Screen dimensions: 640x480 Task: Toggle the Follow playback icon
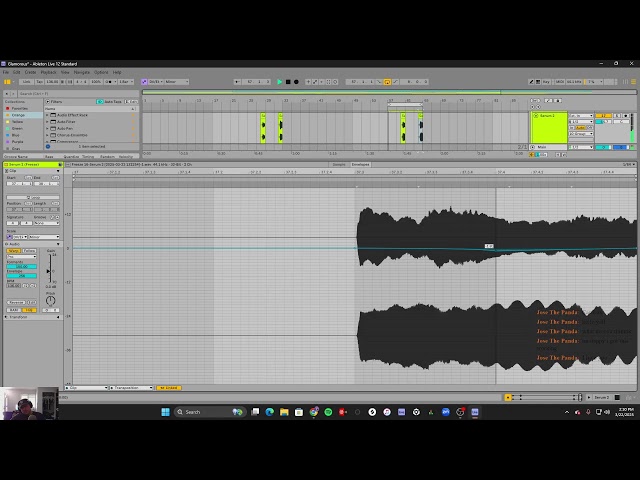(237, 82)
